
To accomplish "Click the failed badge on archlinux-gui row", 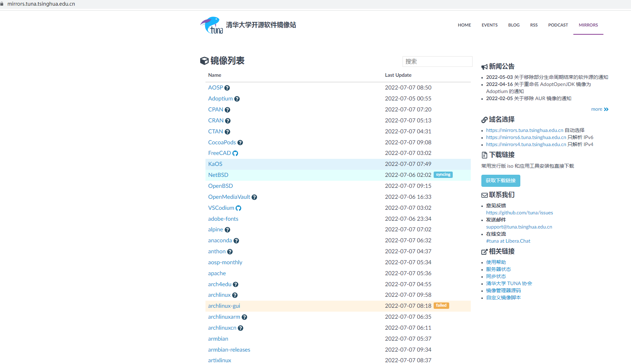I will (441, 306).
